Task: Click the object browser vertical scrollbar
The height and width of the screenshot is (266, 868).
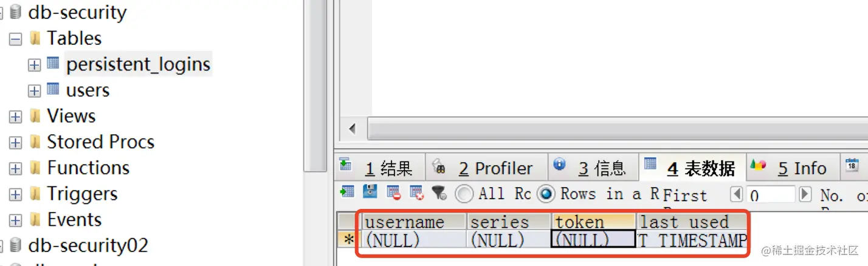Action: coord(315,85)
